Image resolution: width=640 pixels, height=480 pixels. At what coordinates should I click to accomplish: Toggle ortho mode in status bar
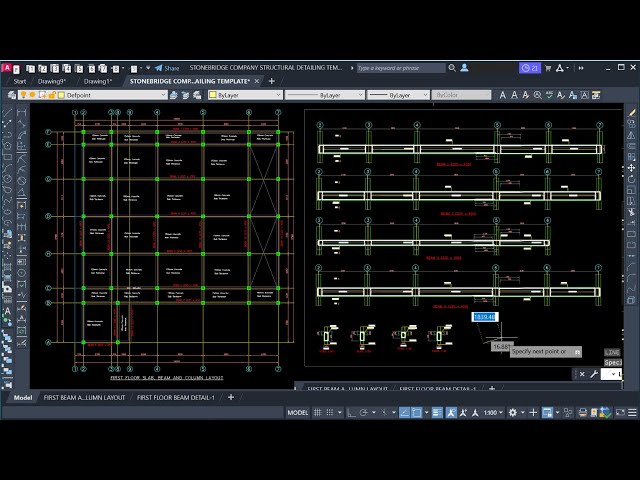pyautogui.click(x=351, y=413)
